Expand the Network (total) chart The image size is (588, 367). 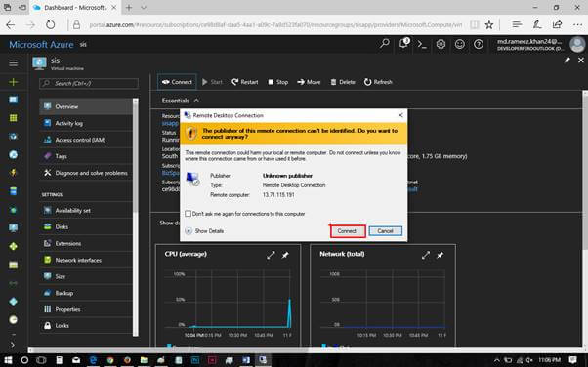pos(426,256)
